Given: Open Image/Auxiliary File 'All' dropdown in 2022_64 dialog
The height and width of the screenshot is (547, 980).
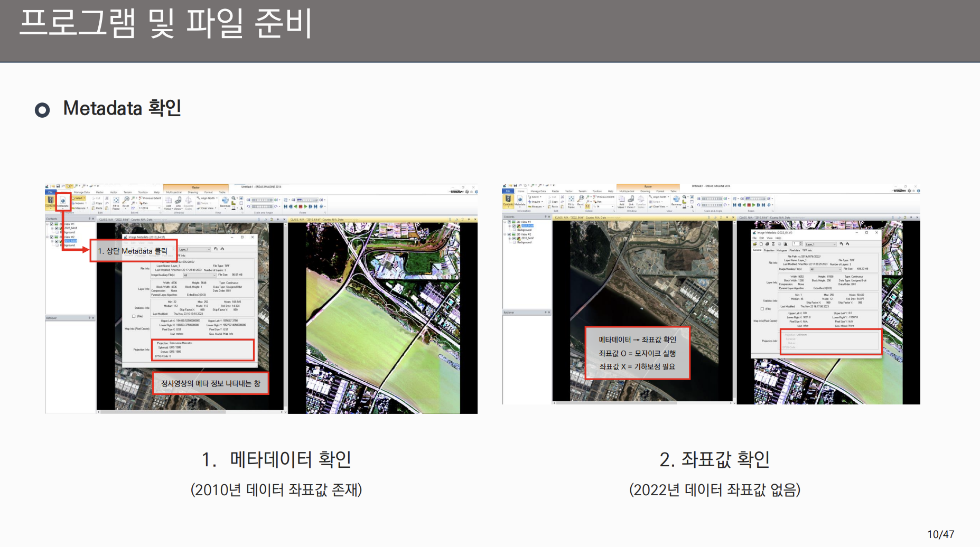Looking at the screenshot, I should (826, 269).
